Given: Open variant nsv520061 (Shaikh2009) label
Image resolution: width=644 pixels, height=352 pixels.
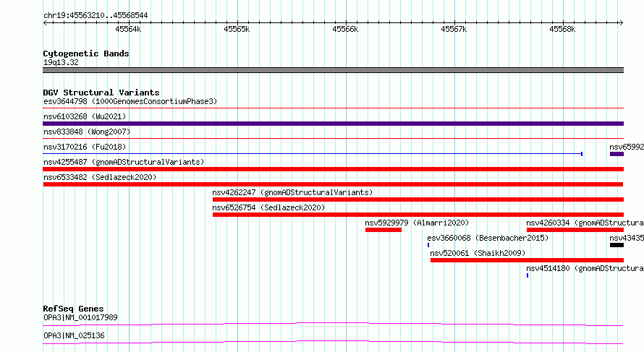Looking at the screenshot, I should (x=478, y=253).
